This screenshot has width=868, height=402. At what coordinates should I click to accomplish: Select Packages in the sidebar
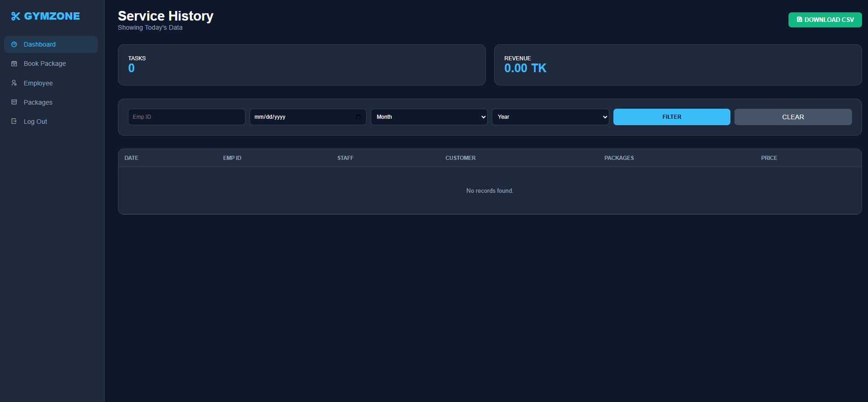(38, 102)
